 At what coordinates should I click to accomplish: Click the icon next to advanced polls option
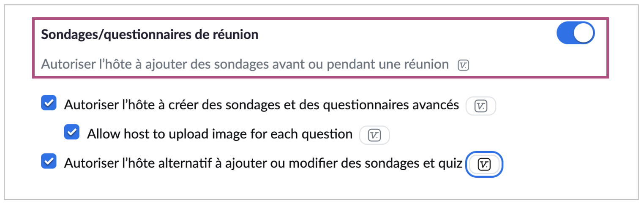point(480,106)
